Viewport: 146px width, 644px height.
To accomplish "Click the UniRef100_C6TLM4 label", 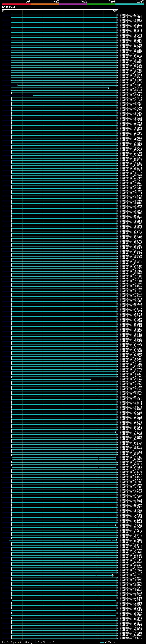I will pyautogui.click(x=131, y=387).
